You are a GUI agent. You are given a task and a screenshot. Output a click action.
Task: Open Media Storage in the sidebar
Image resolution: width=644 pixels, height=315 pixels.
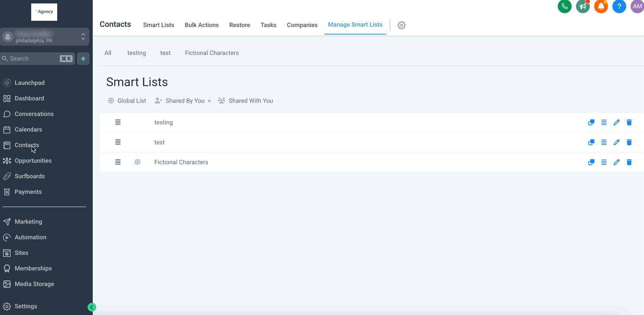(34, 284)
